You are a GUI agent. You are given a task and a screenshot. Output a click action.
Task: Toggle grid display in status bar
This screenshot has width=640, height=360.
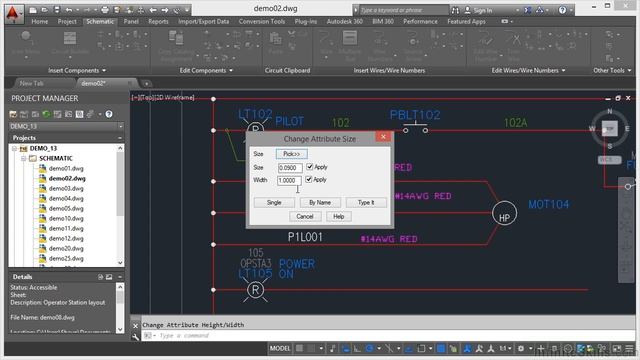click(x=299, y=348)
